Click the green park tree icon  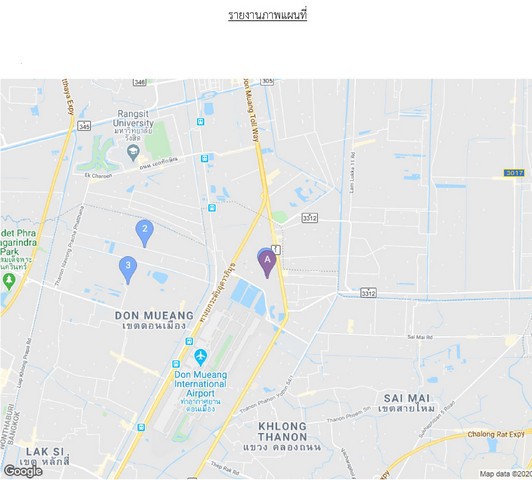[x=9, y=282]
